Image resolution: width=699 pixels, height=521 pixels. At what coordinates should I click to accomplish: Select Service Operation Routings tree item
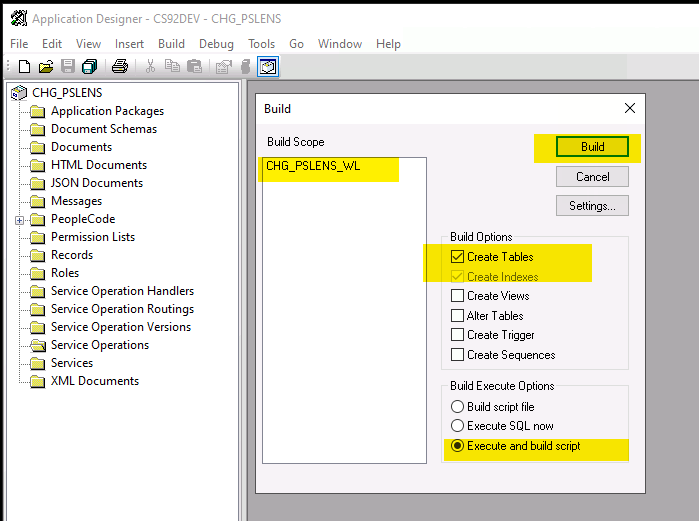click(123, 309)
